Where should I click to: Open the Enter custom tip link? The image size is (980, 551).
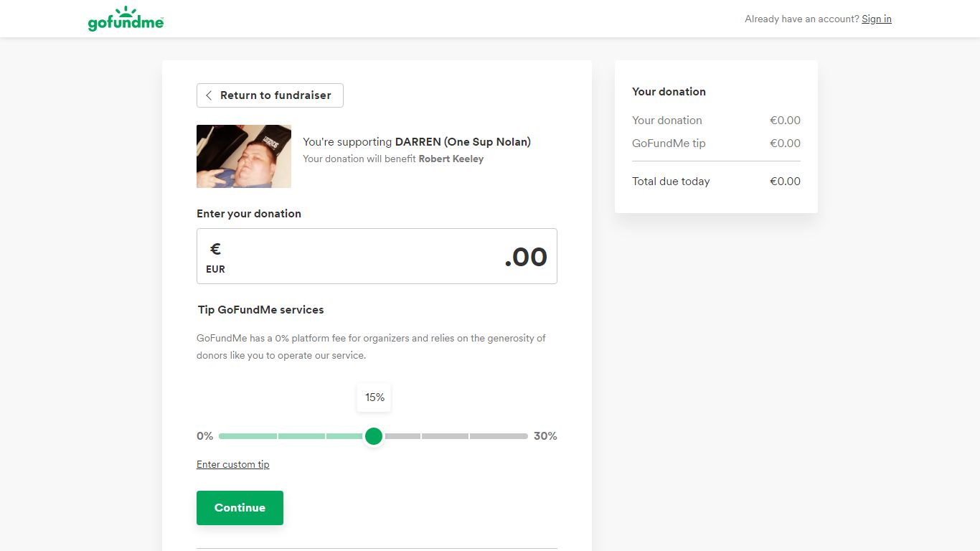pyautogui.click(x=233, y=465)
